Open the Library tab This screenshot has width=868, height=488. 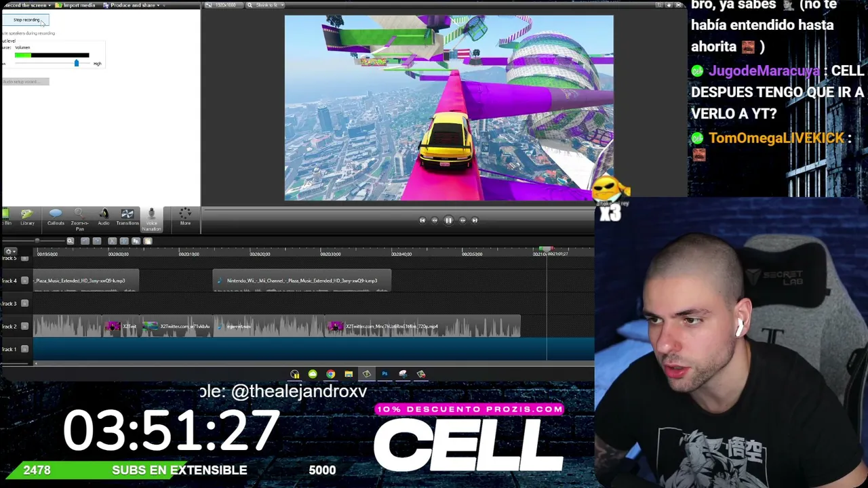click(x=27, y=218)
